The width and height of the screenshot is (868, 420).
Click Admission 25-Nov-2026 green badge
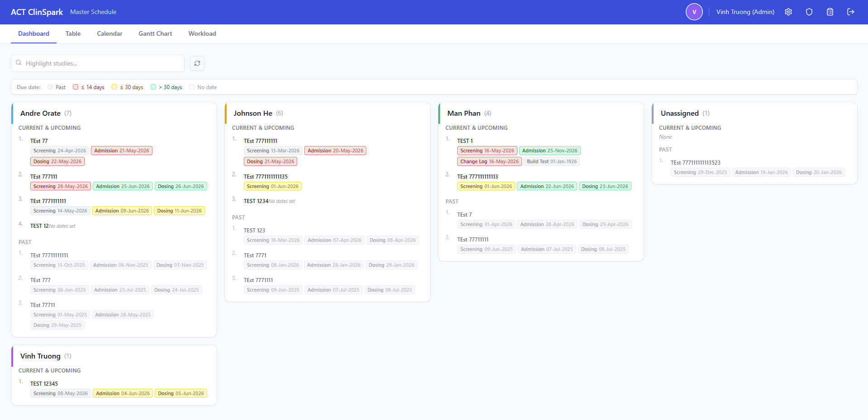tap(550, 151)
